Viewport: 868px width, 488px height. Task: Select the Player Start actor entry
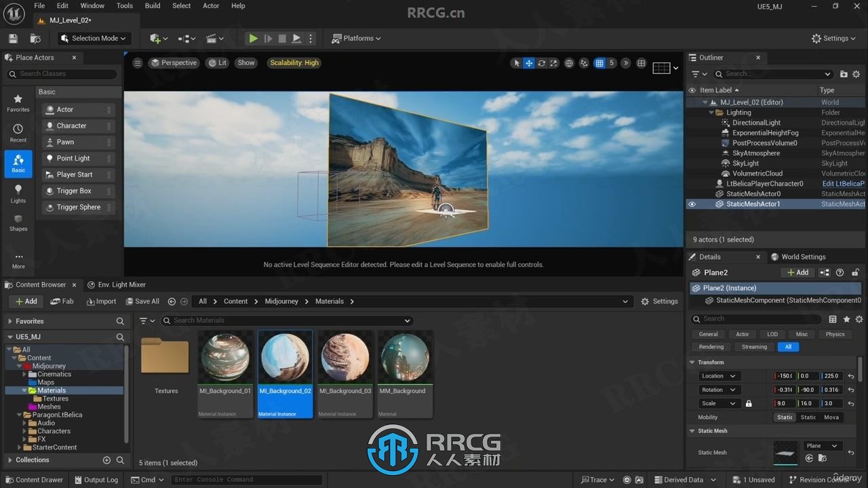point(78,175)
